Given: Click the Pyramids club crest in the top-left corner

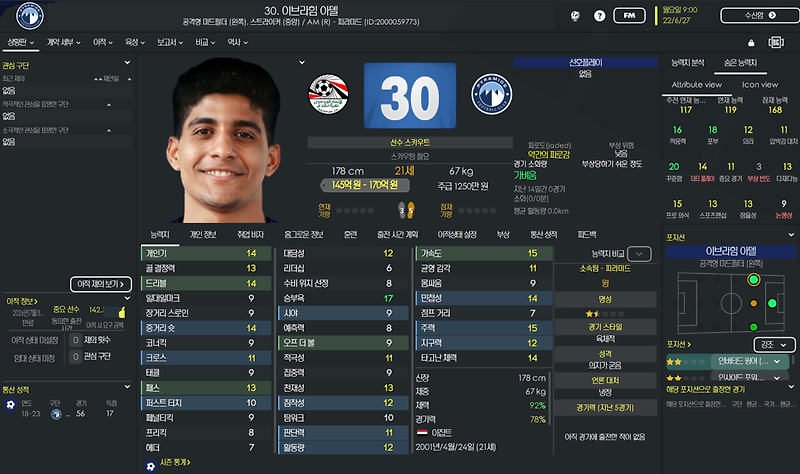Looking at the screenshot, I should point(30,16).
